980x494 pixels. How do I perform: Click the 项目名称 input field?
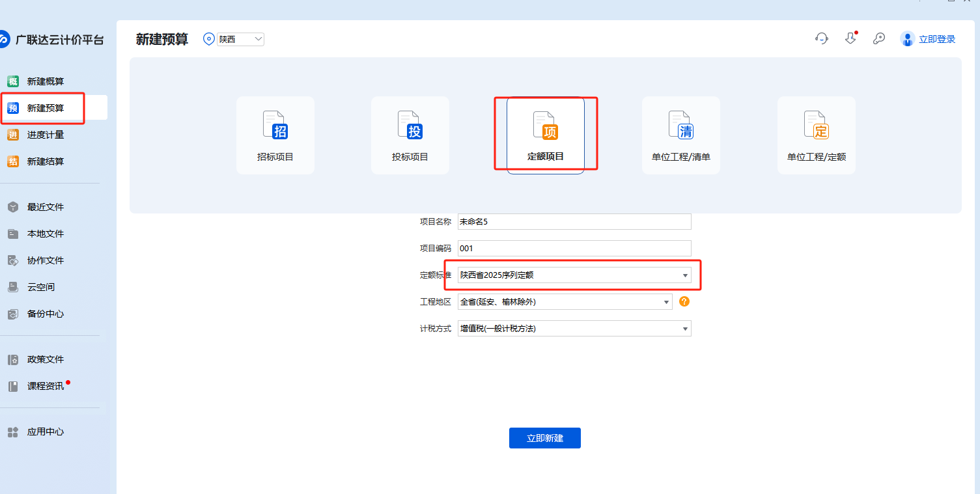574,221
